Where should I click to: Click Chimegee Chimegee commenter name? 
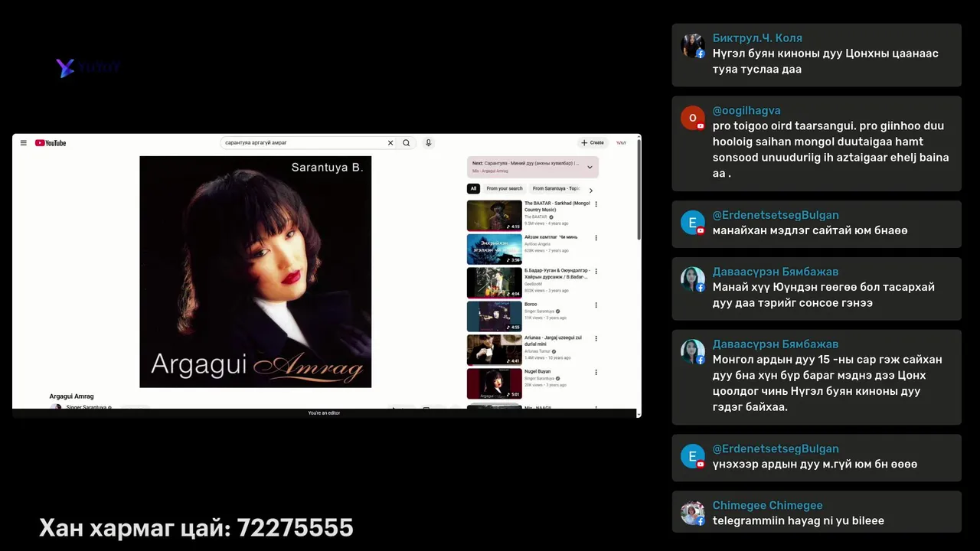(x=767, y=506)
